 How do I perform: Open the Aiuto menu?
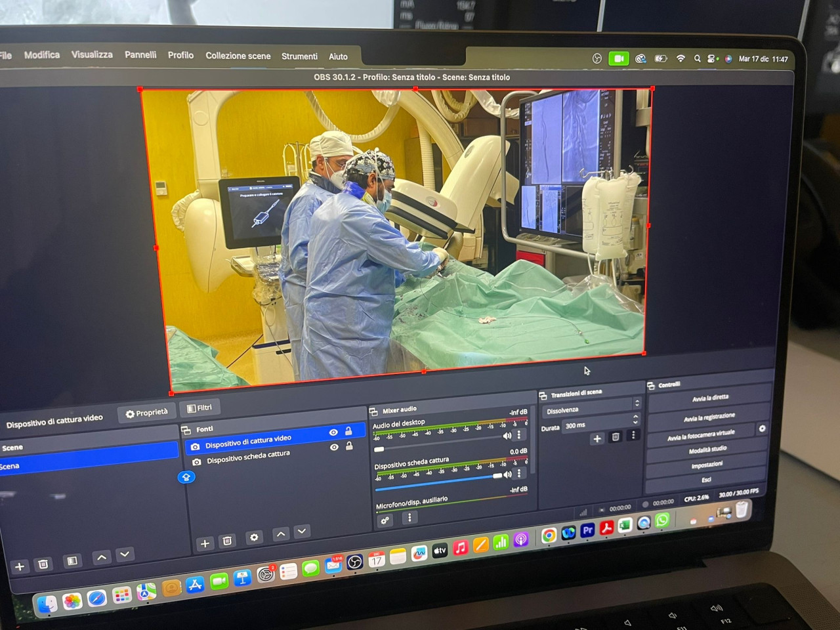tap(338, 56)
